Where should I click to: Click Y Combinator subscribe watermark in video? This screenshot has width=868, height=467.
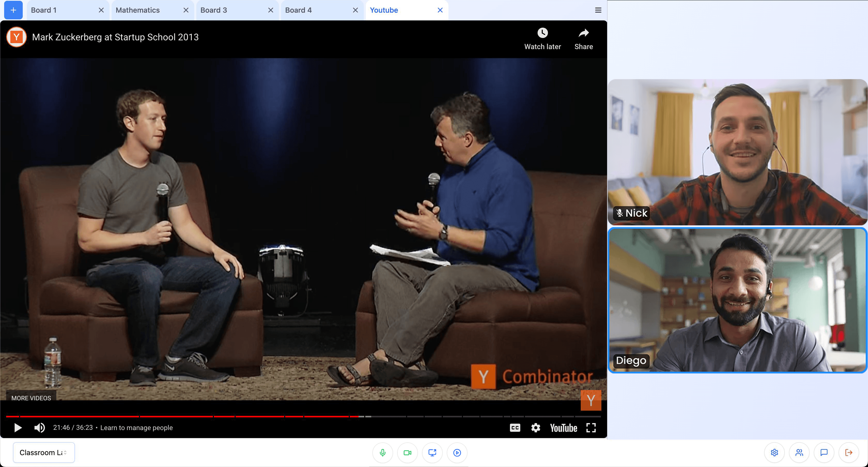tap(591, 400)
